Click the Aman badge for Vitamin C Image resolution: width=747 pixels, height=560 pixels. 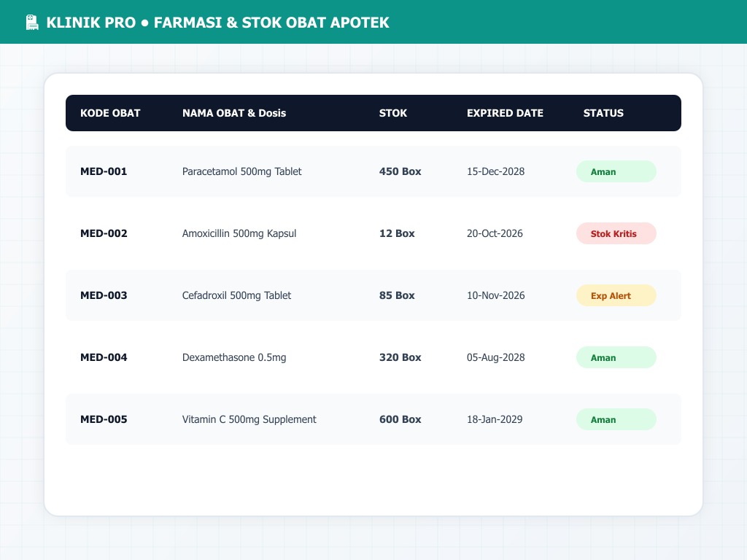tap(616, 419)
